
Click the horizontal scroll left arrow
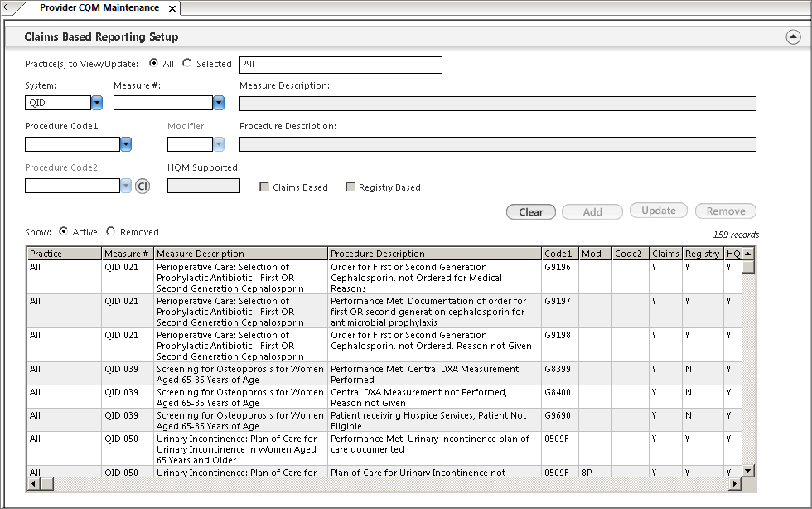point(34,483)
